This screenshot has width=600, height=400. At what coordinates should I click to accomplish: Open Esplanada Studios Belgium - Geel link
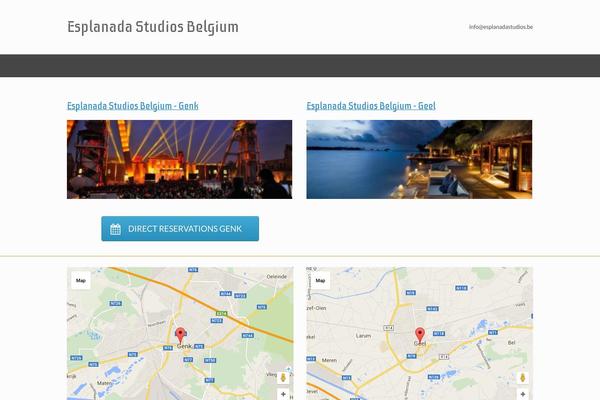pos(371,106)
